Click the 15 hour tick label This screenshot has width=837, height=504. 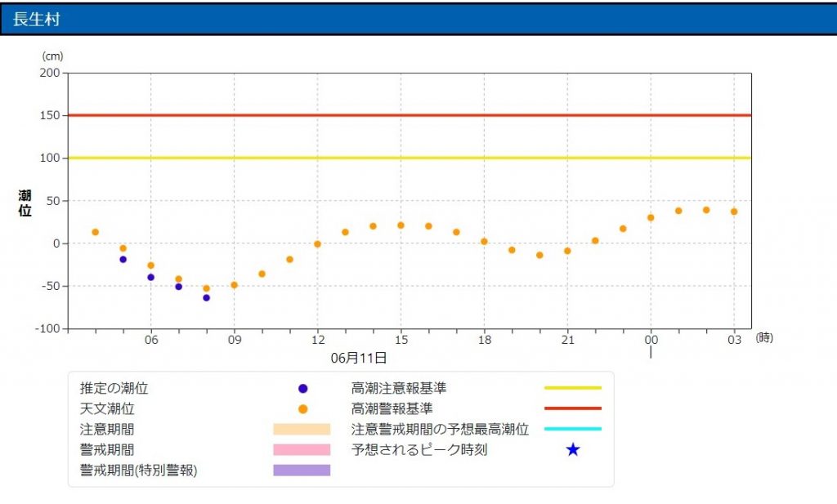401,340
